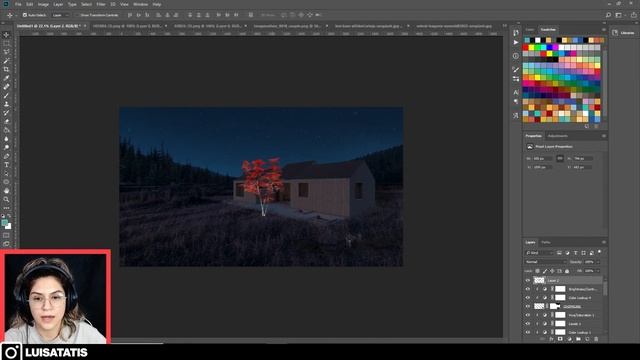Viewport: 640px width, 360px height.
Task: Select the Clone Stamp tool
Action: pyautogui.click(x=6, y=104)
